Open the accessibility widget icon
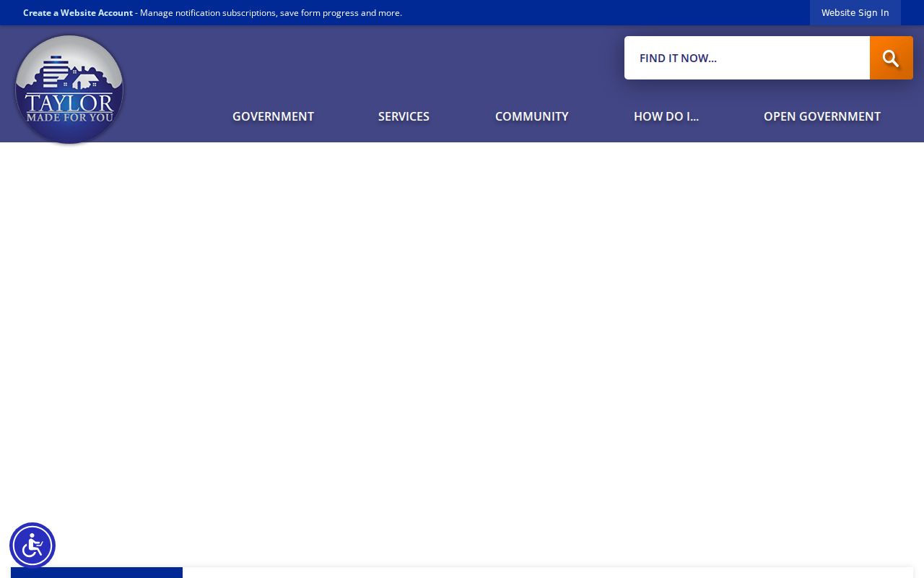 (32, 545)
